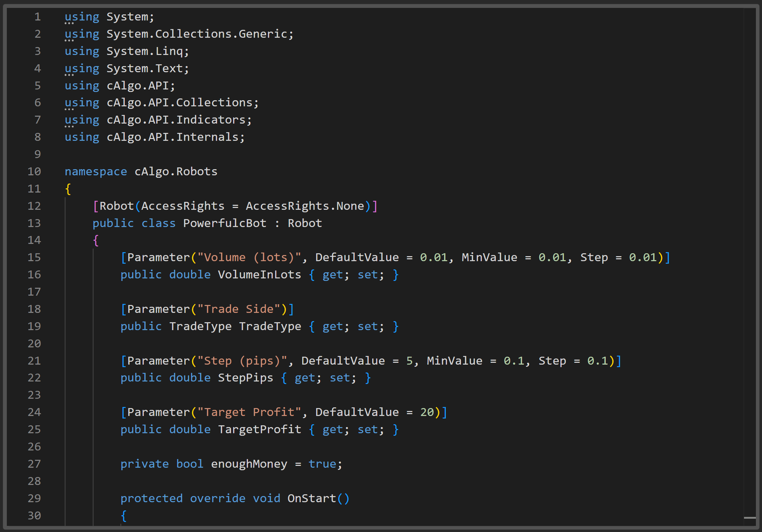Click the namespace name cAlgo.Robots
Screen dimensions: 762x532
(x=175, y=171)
